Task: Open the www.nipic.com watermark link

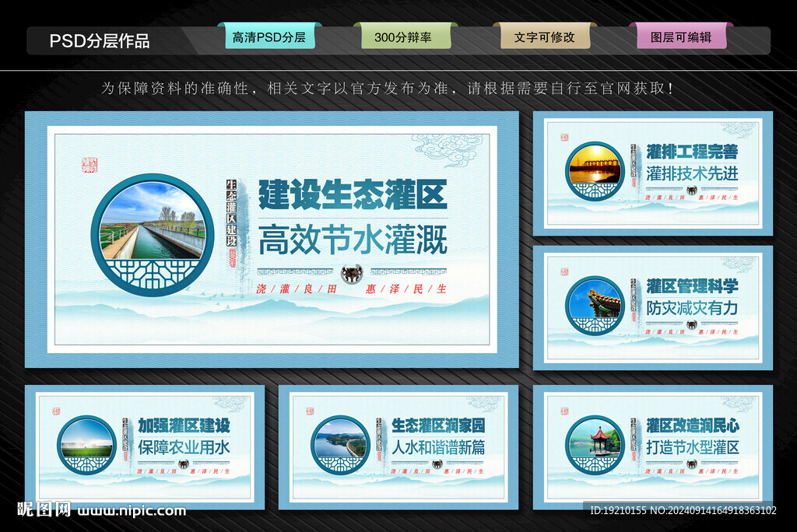Action: pos(132,511)
